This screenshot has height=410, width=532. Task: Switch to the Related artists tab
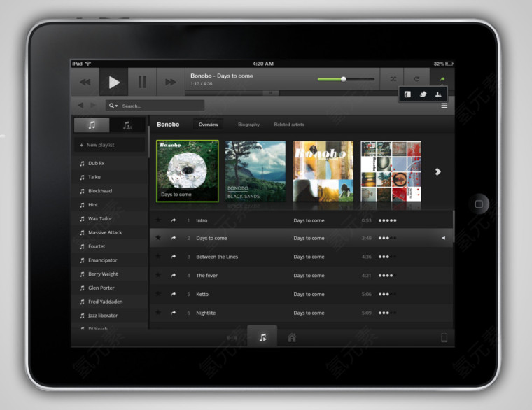click(x=289, y=125)
